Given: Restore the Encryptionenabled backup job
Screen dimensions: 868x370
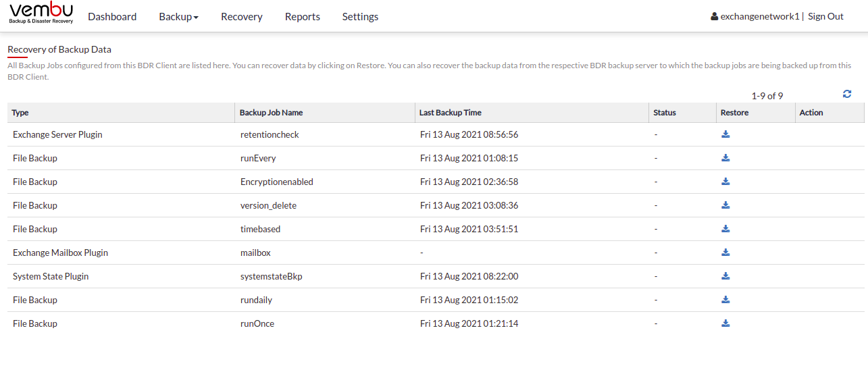Looking at the screenshot, I should click(725, 182).
